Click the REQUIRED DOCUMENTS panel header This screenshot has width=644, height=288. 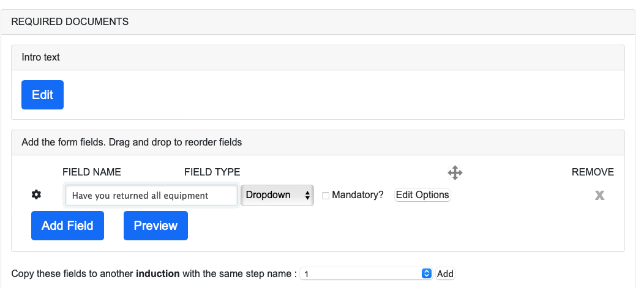[x=70, y=21]
